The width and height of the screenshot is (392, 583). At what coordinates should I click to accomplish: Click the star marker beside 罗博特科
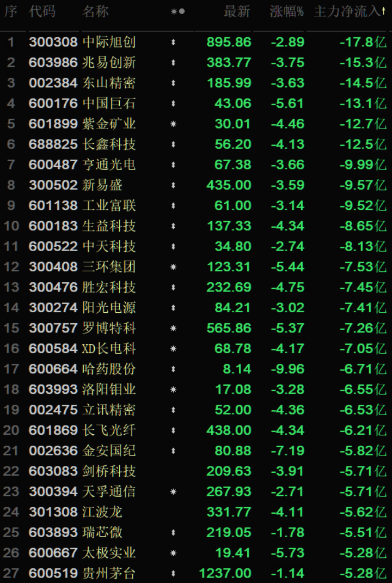pyautogui.click(x=173, y=329)
